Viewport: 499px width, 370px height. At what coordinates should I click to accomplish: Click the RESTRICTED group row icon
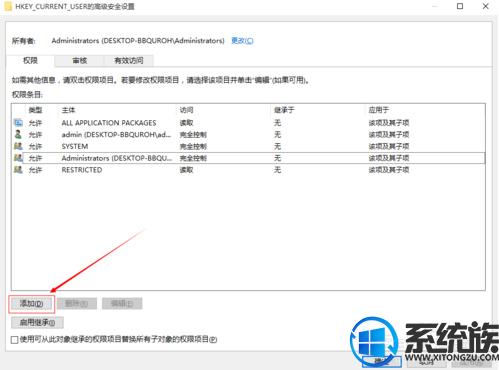pos(18,170)
